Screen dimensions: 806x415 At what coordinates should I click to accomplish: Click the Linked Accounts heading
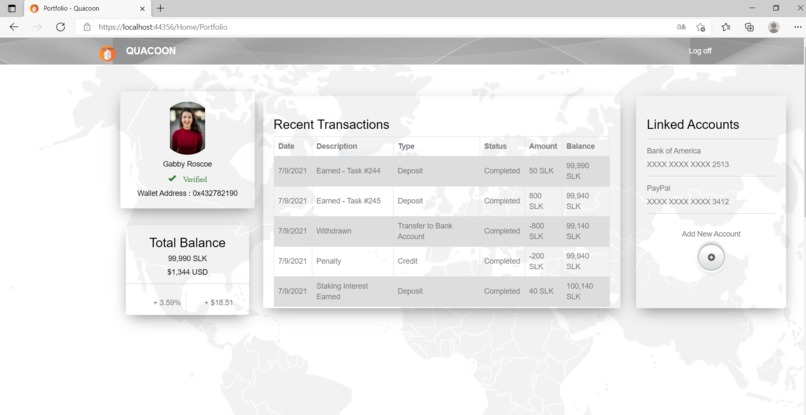pos(693,124)
